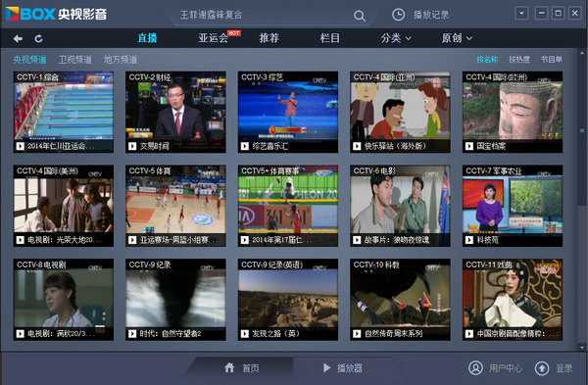The image size is (588, 385).
Task: Play icon beside 快乐驿站（海外版）
Action: pyautogui.click(x=357, y=146)
